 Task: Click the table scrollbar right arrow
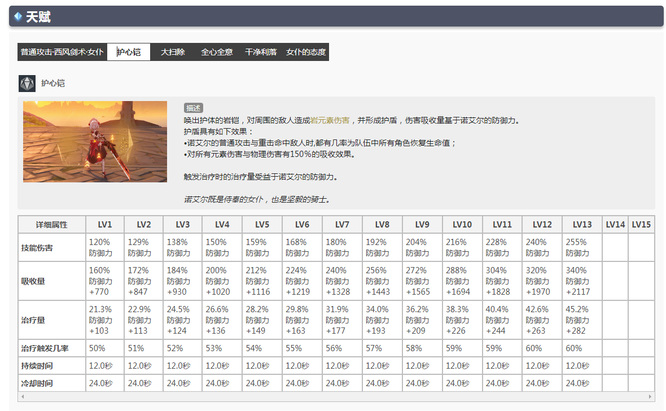point(649,397)
